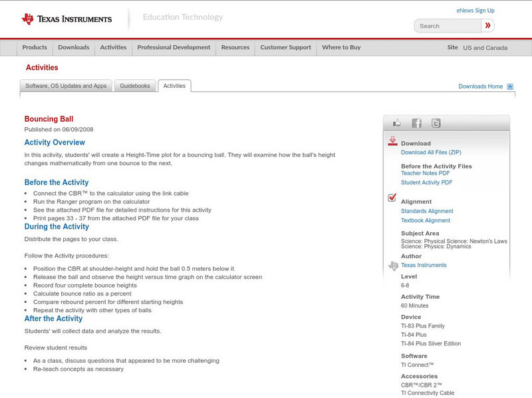532x398 pixels.
Task: Open the Customer Support menu
Action: (286, 47)
